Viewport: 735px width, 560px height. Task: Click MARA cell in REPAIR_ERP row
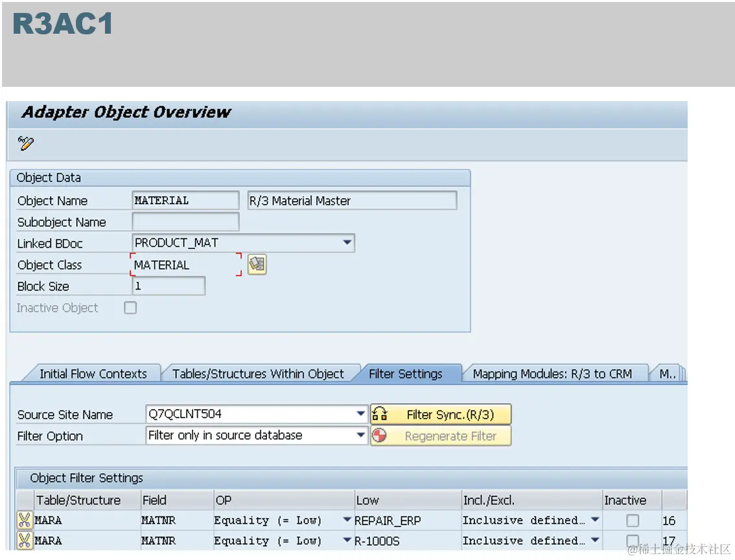point(87,520)
